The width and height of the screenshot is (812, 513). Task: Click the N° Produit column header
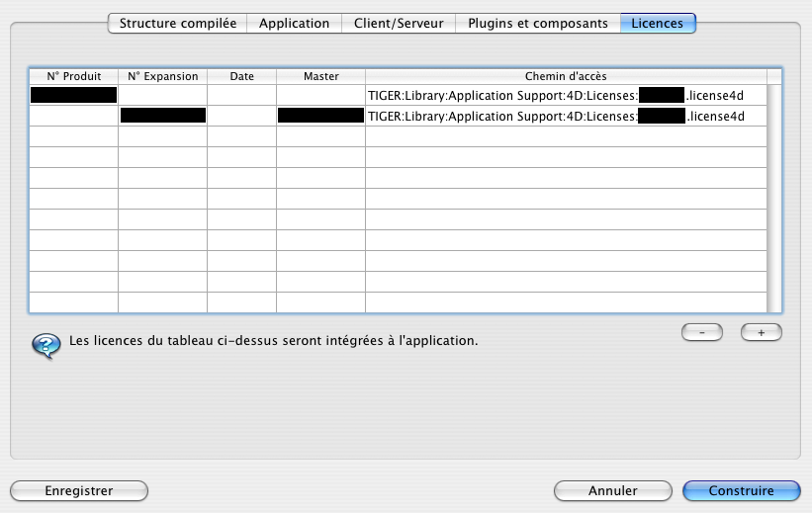(x=74, y=76)
